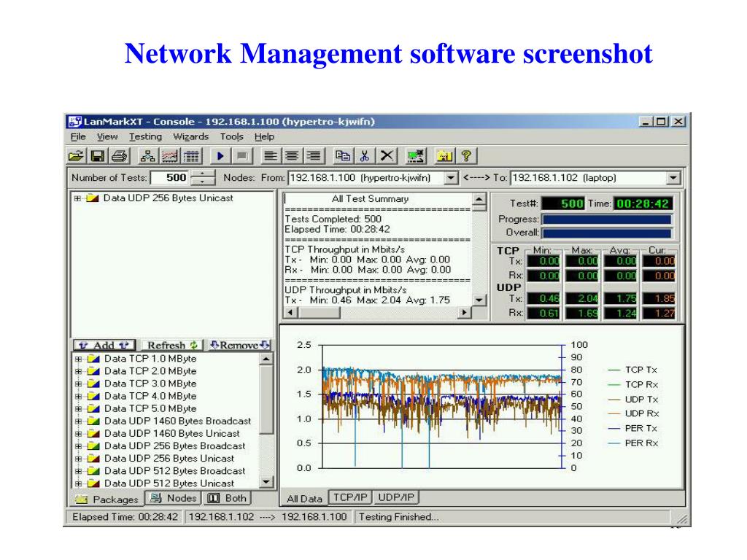Select the table grid view icon
The image size is (747, 560).
192,156
